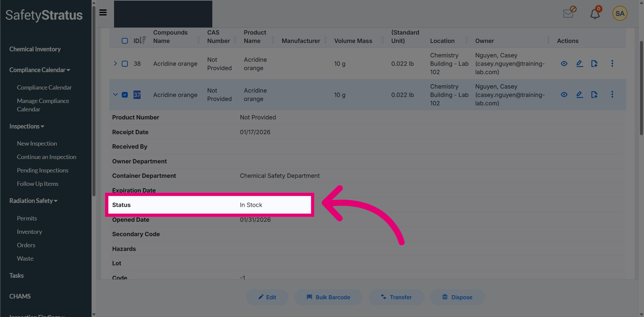Click Chemical Safety Department value

coord(280,176)
